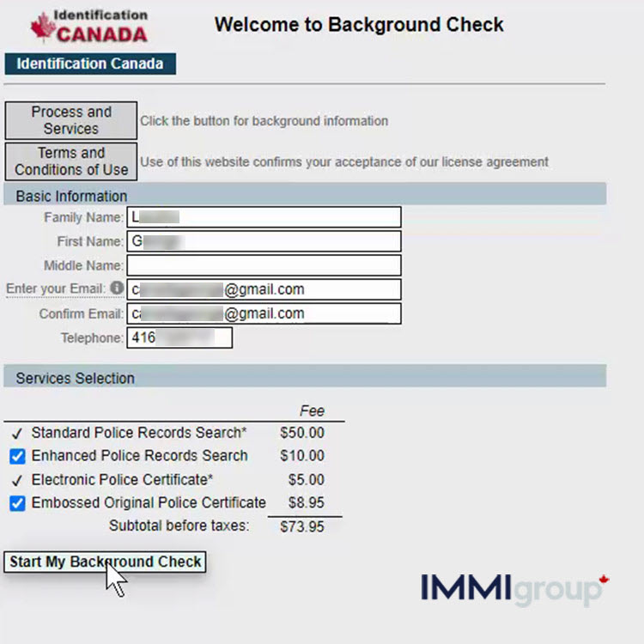Click the Electronic Police Certificate checkmark
The width and height of the screenshot is (644, 644).
click(17, 480)
